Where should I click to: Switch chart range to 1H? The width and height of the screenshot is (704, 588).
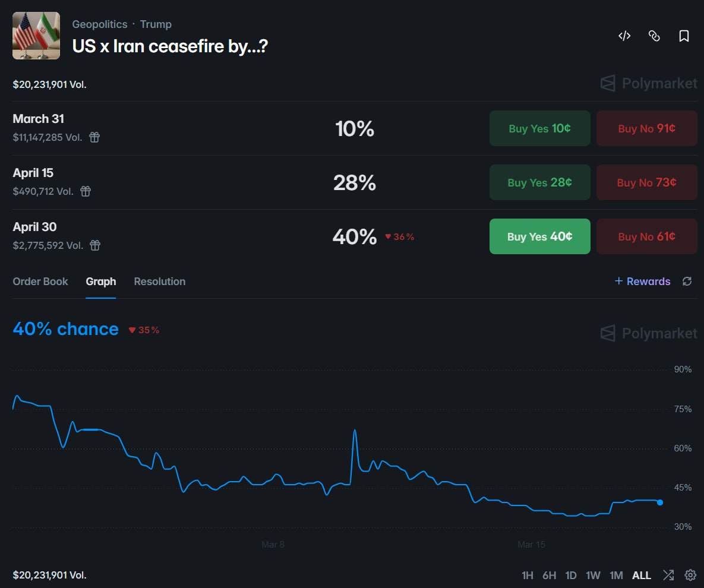point(527,575)
